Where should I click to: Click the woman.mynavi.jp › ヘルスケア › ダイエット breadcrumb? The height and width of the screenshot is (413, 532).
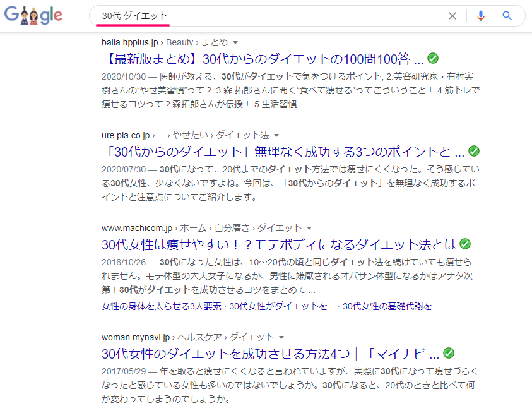tap(187, 337)
